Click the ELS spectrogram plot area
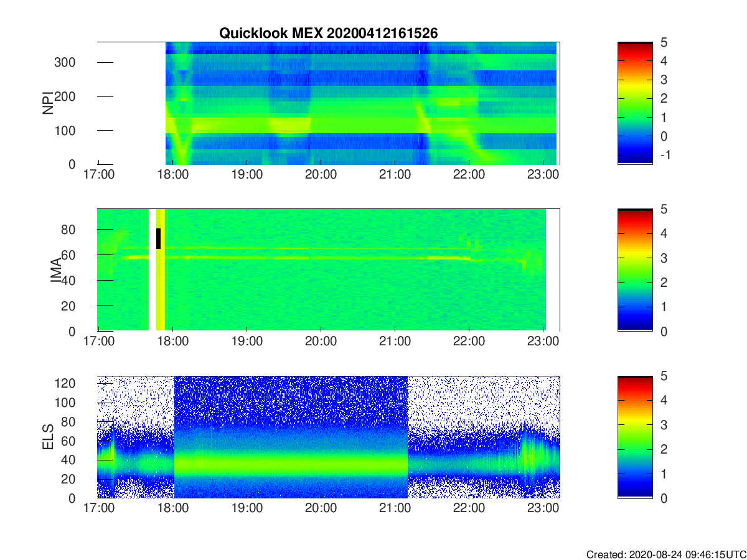Screen dimensions: 747x560 coord(329,437)
